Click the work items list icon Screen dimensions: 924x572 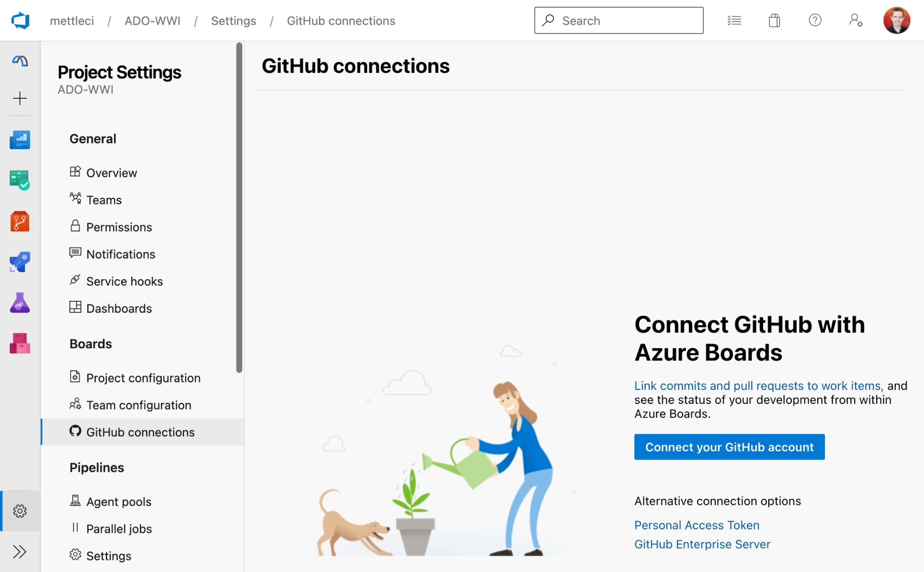coord(734,21)
